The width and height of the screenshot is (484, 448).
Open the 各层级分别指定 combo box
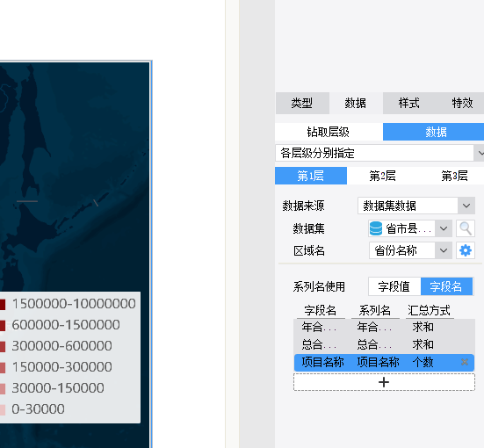pos(379,153)
